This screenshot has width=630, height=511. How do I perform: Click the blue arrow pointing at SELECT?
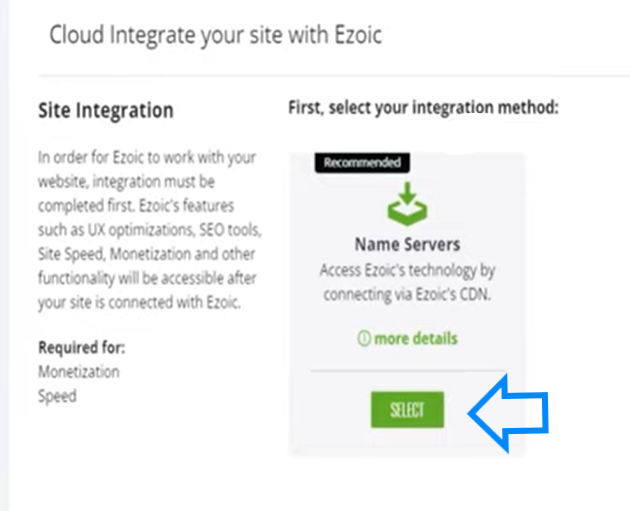coord(509,409)
